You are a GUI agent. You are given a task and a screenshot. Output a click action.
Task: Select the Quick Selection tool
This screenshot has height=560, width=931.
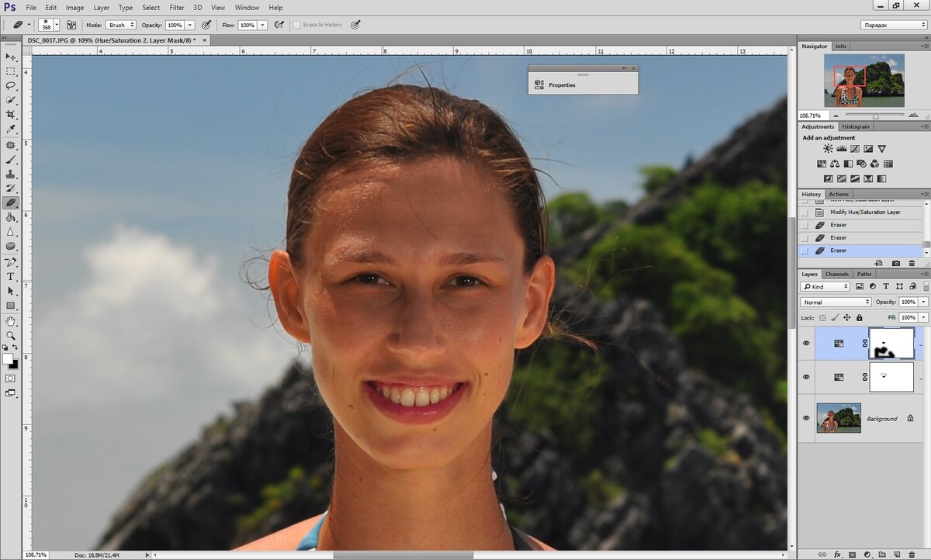[11, 100]
